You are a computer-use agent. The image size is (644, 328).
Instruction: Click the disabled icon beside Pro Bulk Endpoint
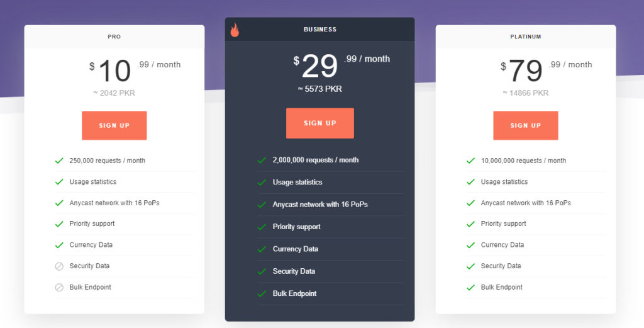[59, 287]
